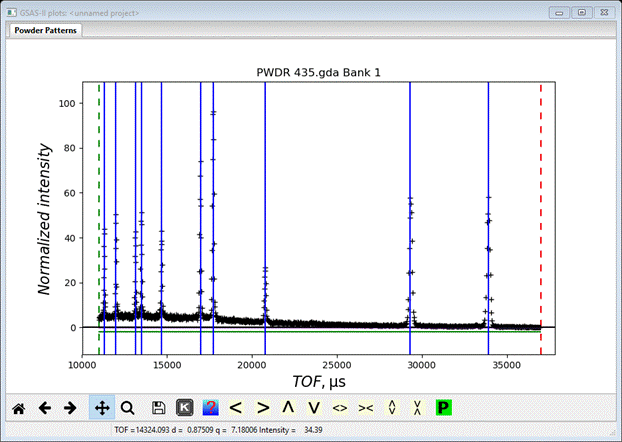Compress Y axis vertically icon
The width and height of the screenshot is (622, 442).
click(418, 408)
